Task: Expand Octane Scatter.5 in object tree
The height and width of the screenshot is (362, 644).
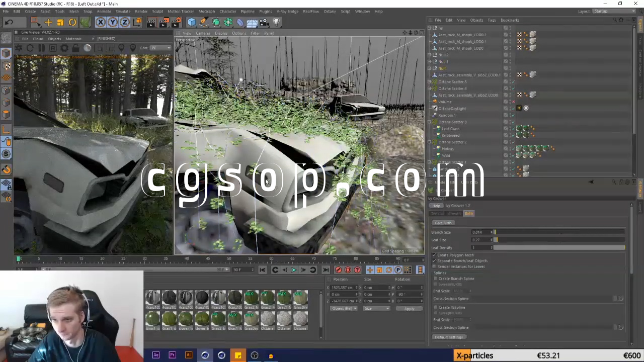Action: pos(430,81)
